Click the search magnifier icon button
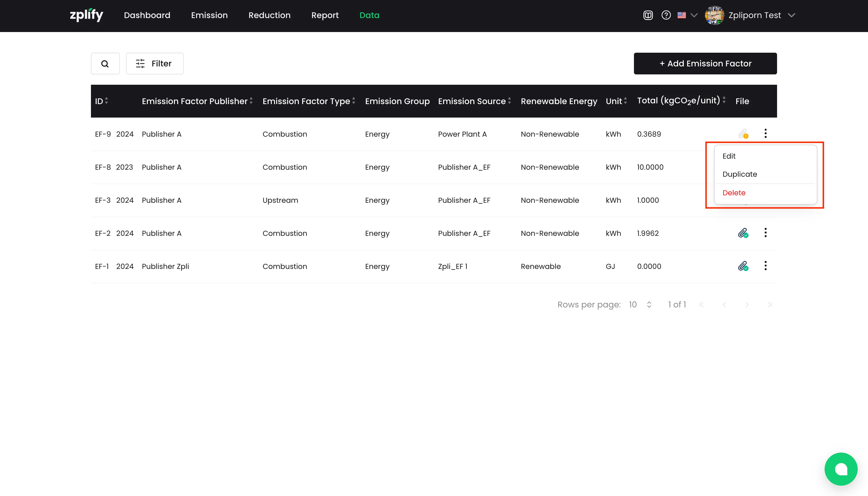Image resolution: width=868 pixels, height=496 pixels. pyautogui.click(x=105, y=63)
